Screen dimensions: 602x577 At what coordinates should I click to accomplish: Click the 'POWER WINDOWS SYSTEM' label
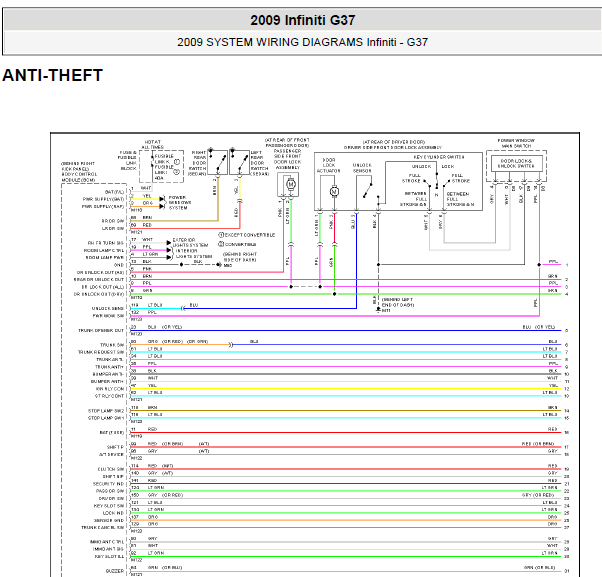(180, 202)
